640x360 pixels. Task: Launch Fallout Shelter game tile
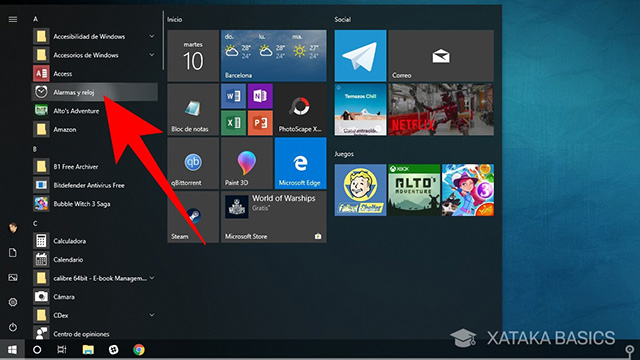(x=360, y=190)
